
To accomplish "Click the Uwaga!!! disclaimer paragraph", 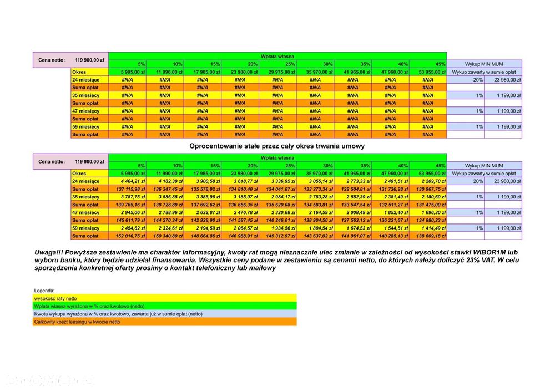I will tap(277, 260).
